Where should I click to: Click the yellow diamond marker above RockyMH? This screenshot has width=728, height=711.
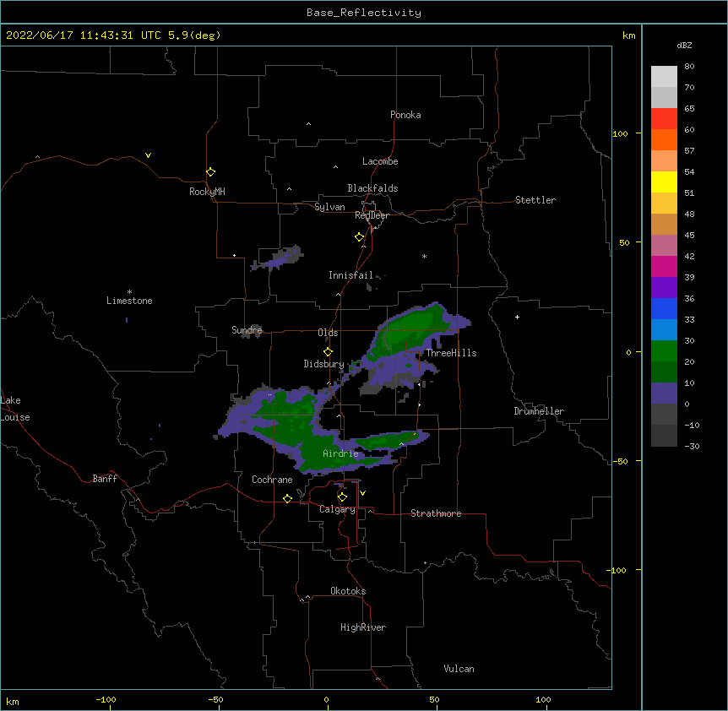210,172
